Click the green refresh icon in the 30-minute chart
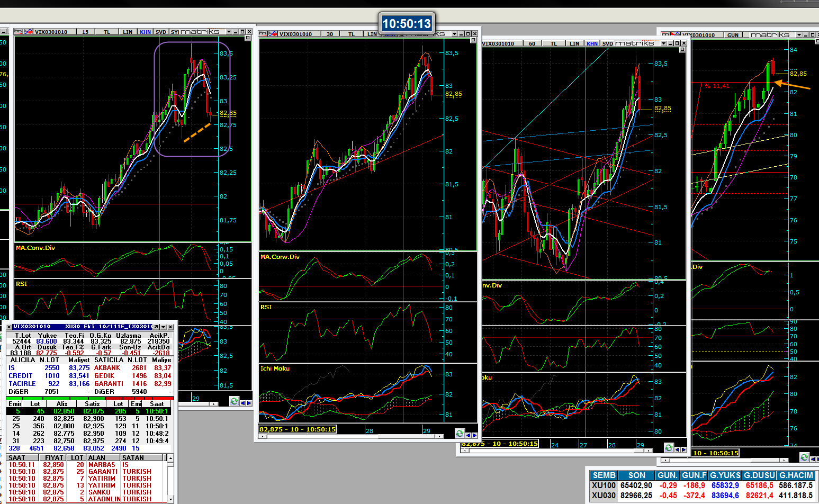Screen dimensions: 819x504 coord(460,434)
